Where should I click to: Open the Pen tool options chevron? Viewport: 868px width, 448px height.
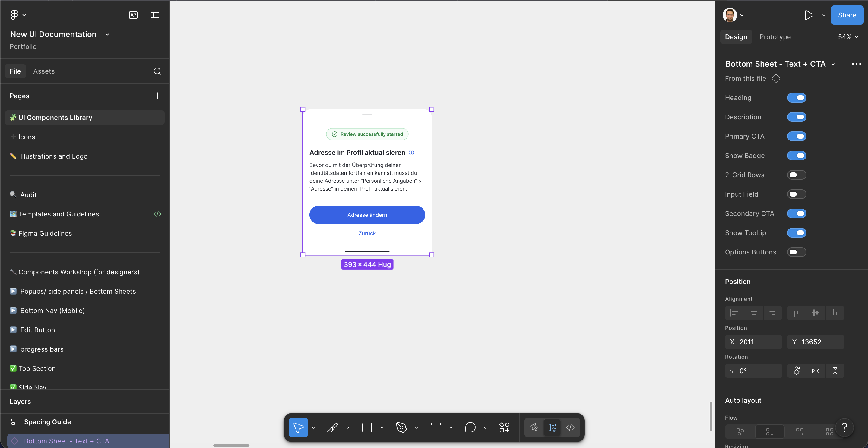(417, 428)
